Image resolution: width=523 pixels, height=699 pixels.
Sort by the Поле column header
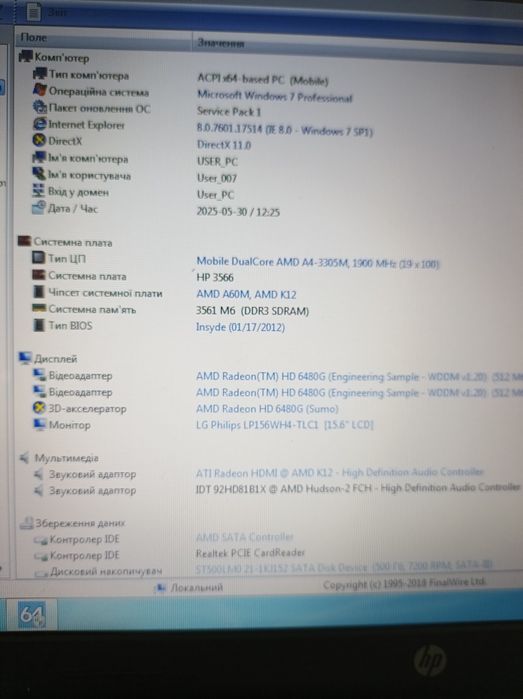pos(103,39)
